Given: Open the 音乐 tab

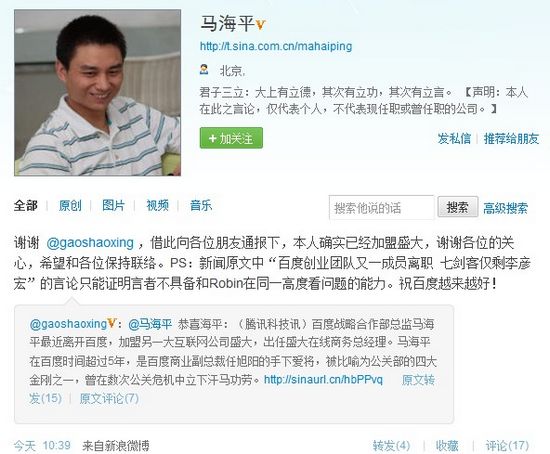Looking at the screenshot, I should [x=201, y=206].
